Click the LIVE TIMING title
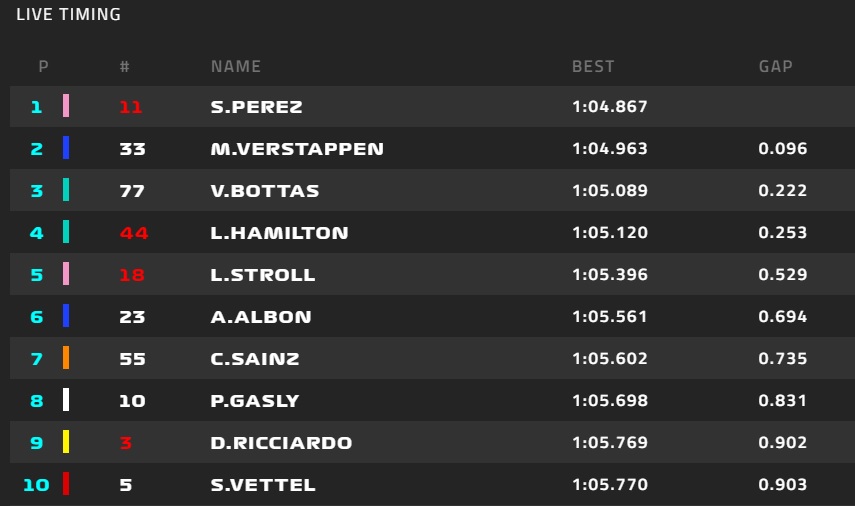 (x=69, y=14)
